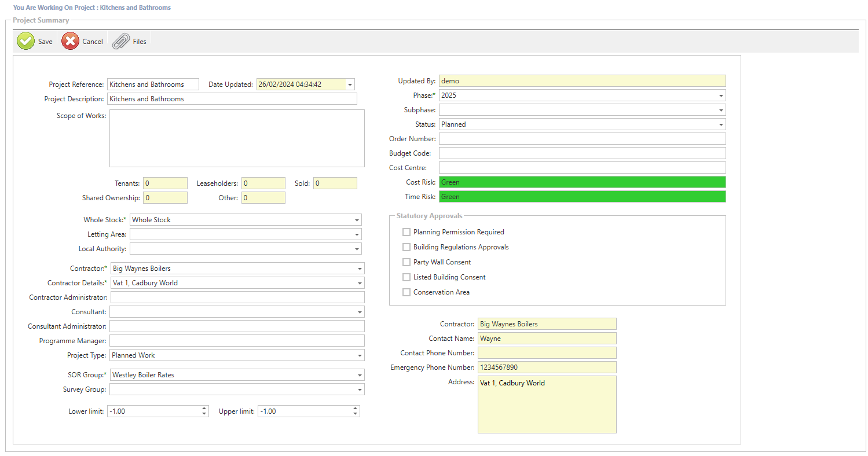Click the red Cancel cross icon

coord(71,41)
